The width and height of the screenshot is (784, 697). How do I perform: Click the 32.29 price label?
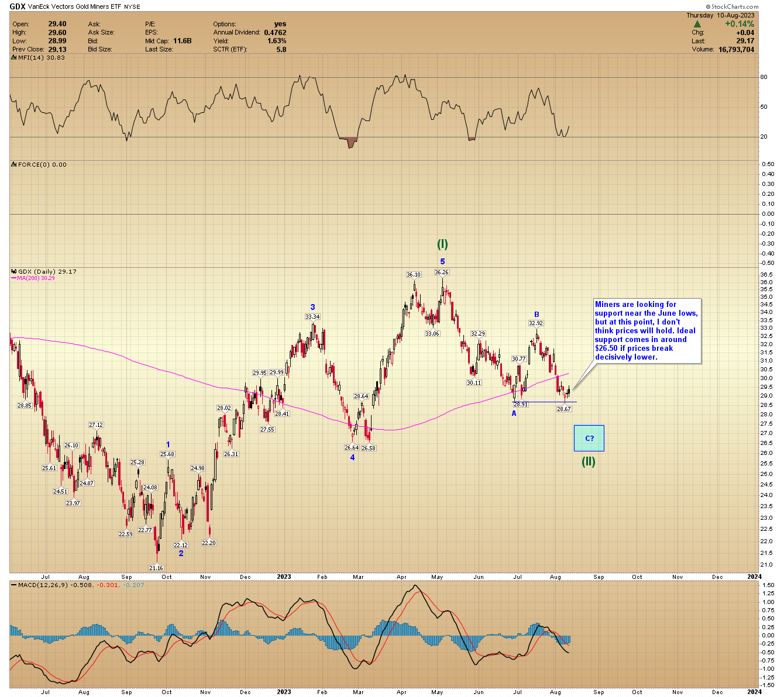(478, 334)
